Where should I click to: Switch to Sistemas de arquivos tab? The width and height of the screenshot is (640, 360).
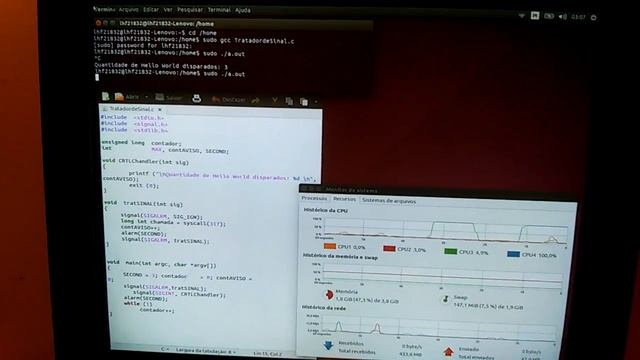[x=389, y=201]
